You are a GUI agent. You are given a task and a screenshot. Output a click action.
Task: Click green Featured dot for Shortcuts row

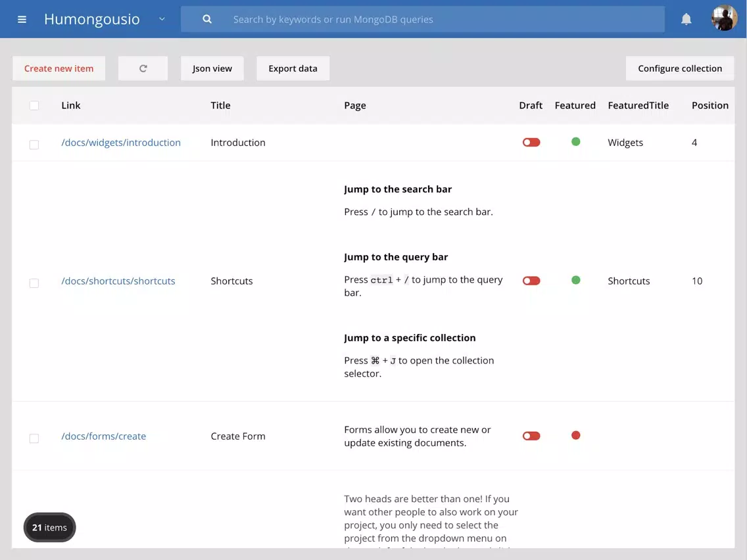pos(575,280)
